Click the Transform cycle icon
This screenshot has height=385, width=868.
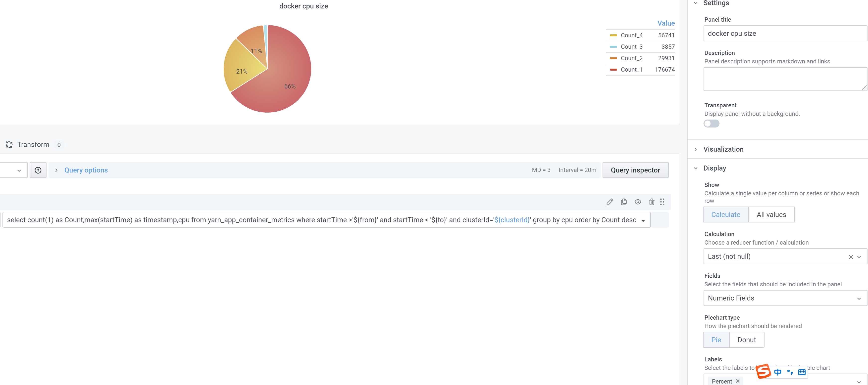(x=9, y=144)
